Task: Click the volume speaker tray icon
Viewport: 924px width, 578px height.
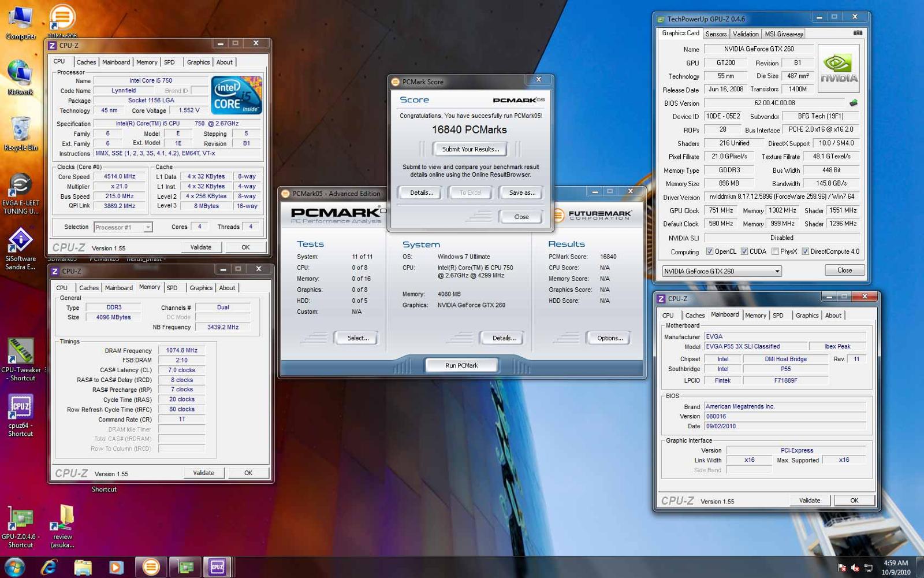Action: pos(855,568)
